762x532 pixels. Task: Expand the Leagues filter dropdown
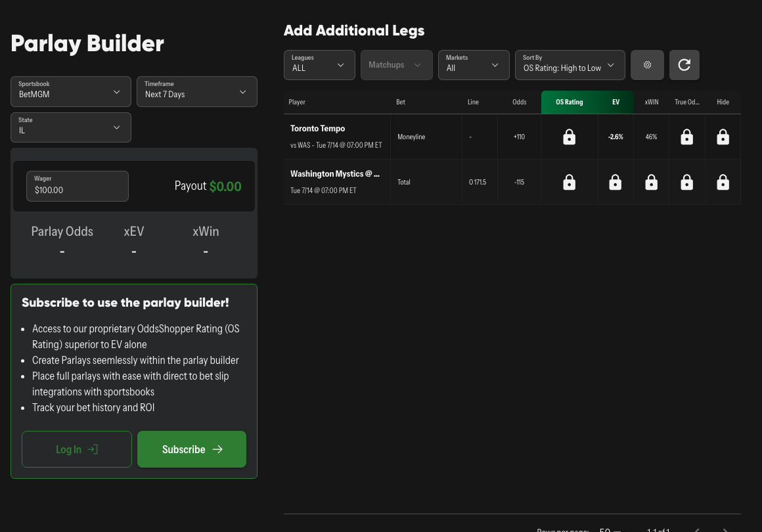click(319, 64)
